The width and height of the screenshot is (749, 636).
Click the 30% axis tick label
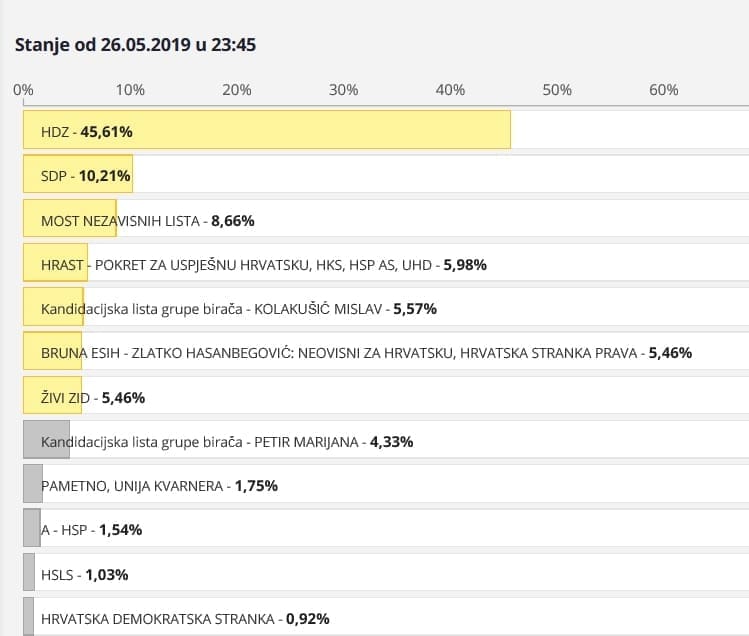click(344, 90)
